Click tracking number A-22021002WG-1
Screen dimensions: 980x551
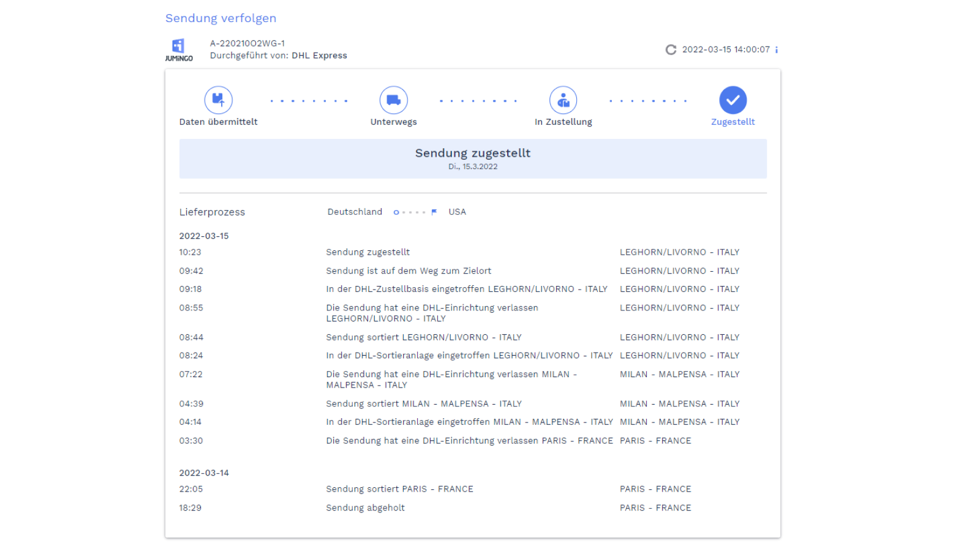247,43
